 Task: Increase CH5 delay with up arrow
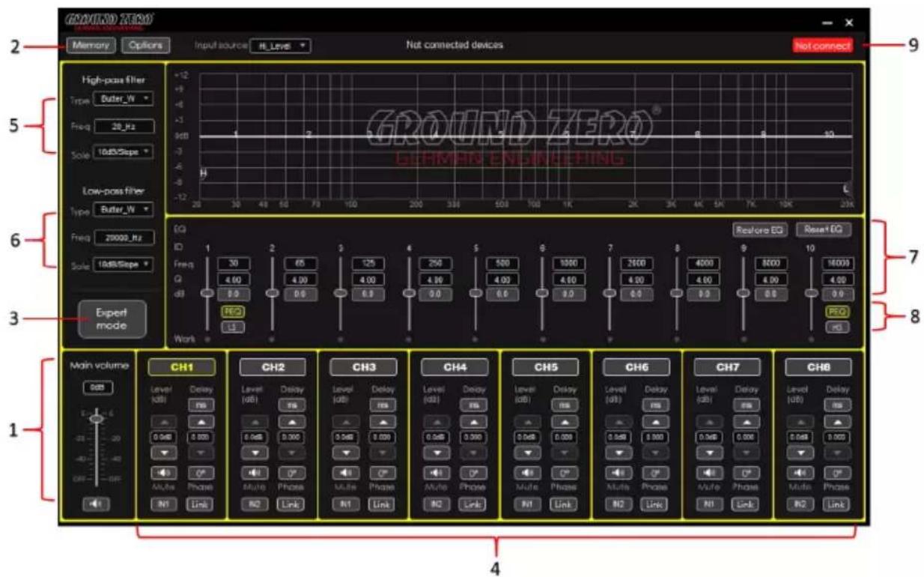564,423
